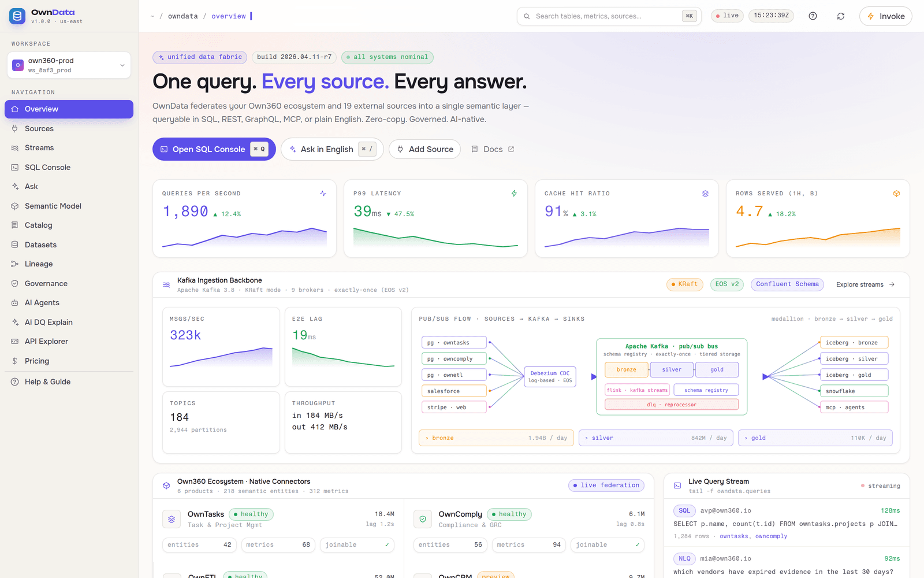Focus the search tables, metrics, sources field
The image size is (924, 578).
609,16
